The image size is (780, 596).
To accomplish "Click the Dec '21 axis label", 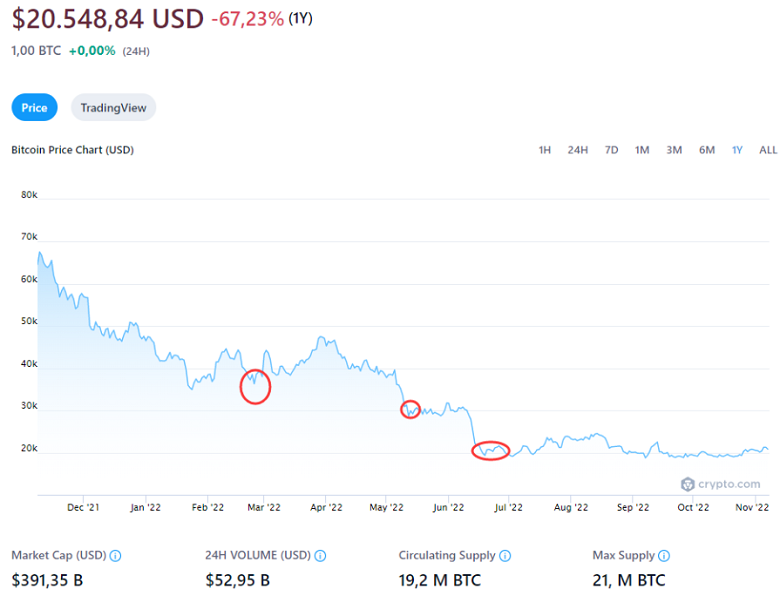I will 83,507.
